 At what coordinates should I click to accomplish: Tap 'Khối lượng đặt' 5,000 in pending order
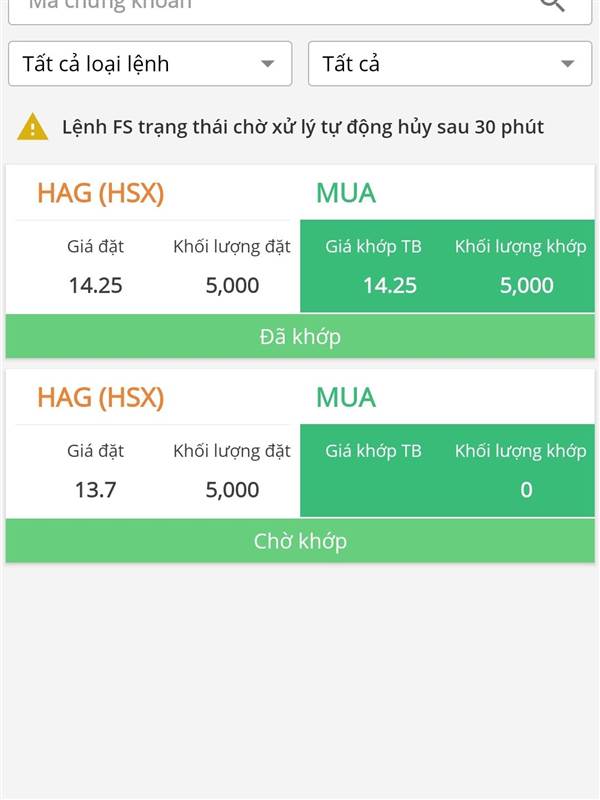click(232, 490)
